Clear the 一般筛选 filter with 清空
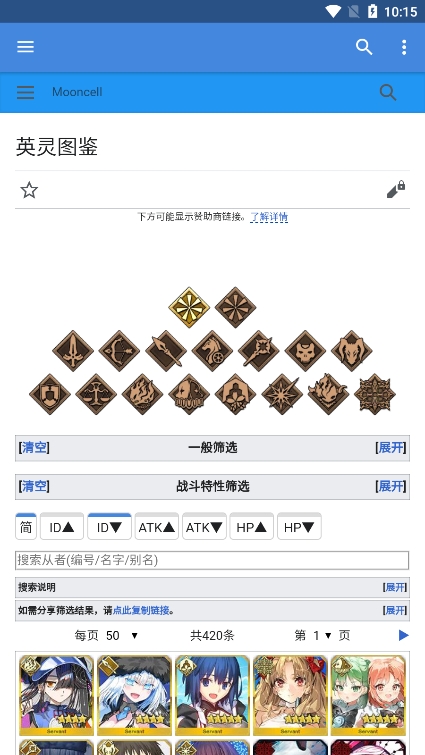 (x=34, y=448)
